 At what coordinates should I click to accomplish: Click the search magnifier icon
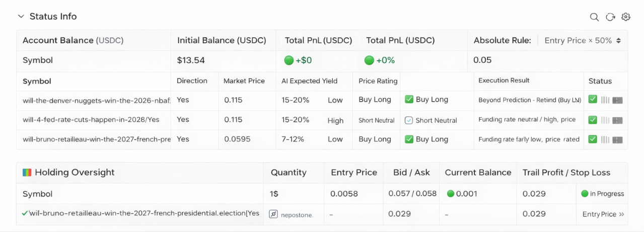594,17
